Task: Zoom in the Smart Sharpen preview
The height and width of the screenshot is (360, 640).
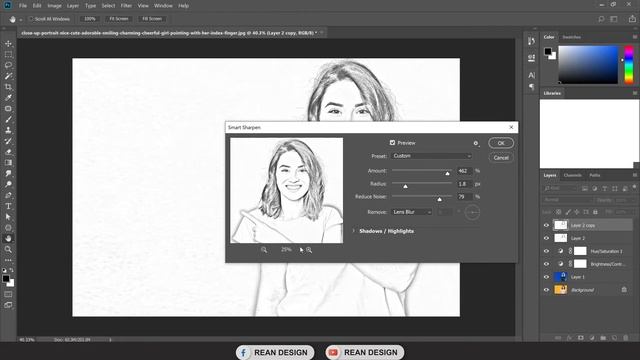Action: click(x=309, y=250)
